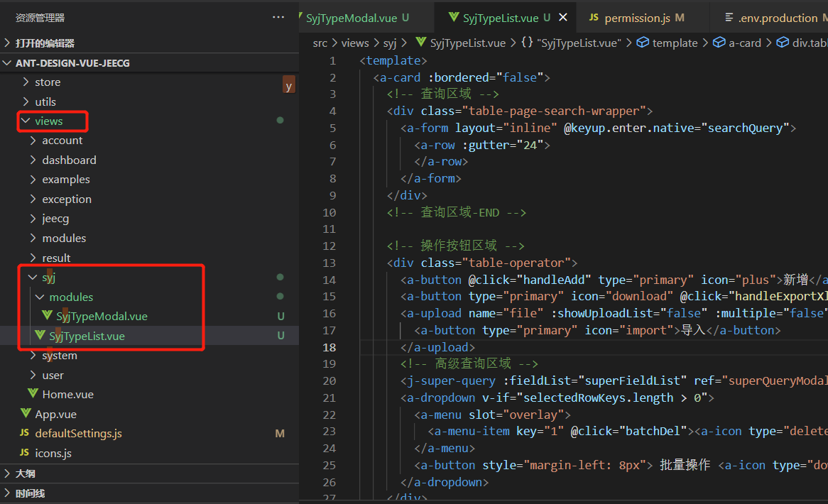Collapse the views folder

pyautogui.click(x=48, y=121)
